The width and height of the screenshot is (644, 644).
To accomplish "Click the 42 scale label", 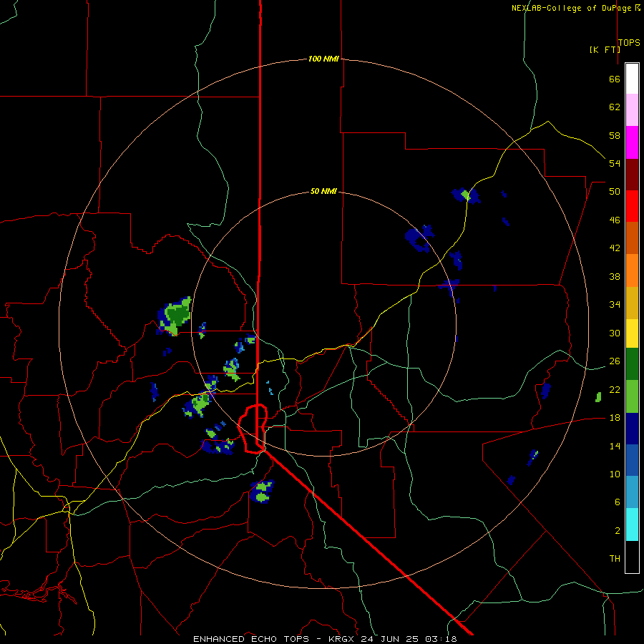I will point(615,248).
